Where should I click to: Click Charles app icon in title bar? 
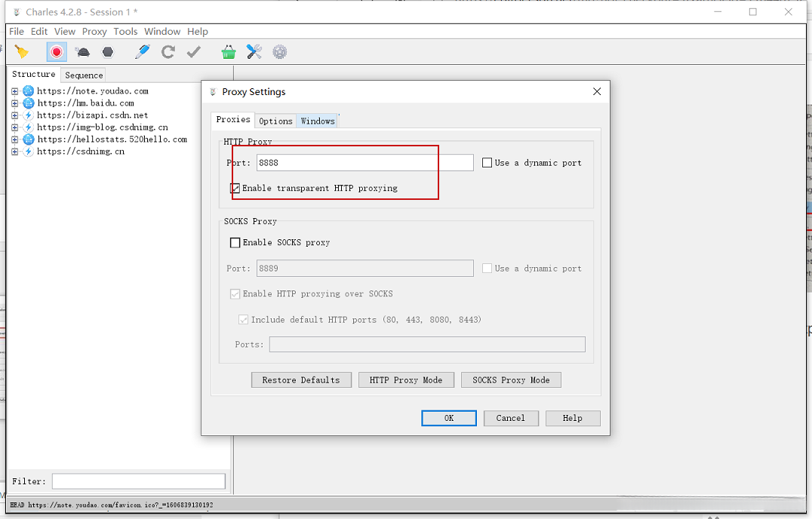coord(17,12)
